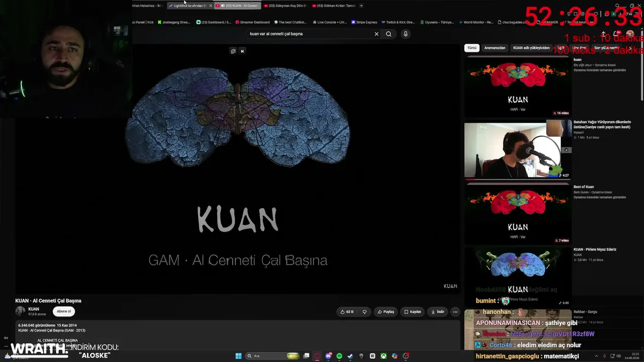The image size is (644, 362).
Task: Open the 'Batuhan Yağız-Yürüyorum dikenlerin' video title
Action: click(602, 125)
